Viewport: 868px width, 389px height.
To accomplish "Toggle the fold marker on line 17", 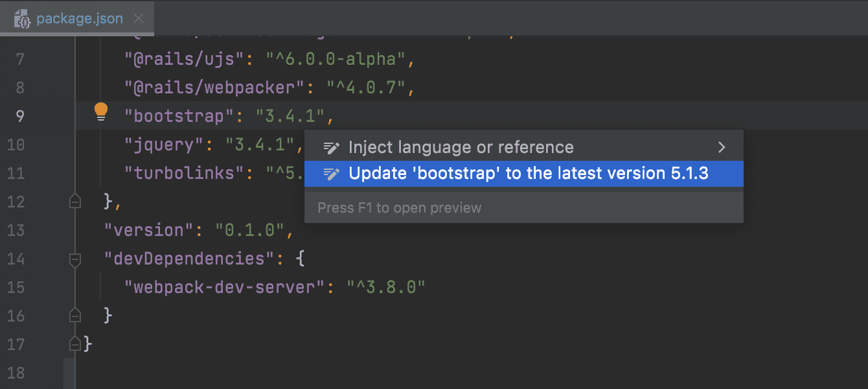I will [x=75, y=344].
